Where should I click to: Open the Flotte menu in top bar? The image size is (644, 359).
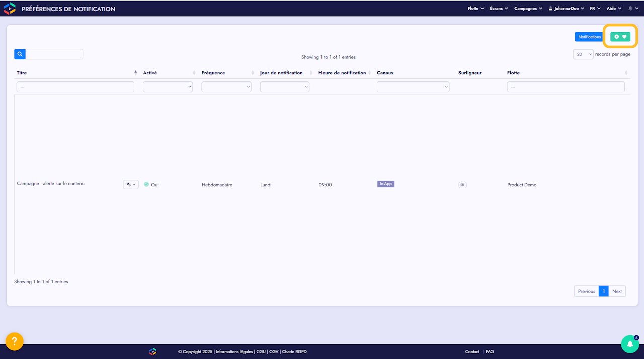pyautogui.click(x=476, y=9)
